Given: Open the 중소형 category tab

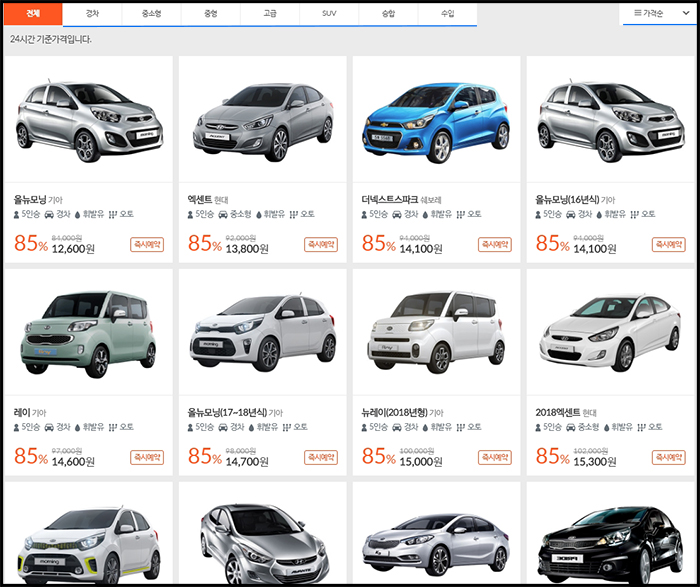Looking at the screenshot, I should 151,14.
